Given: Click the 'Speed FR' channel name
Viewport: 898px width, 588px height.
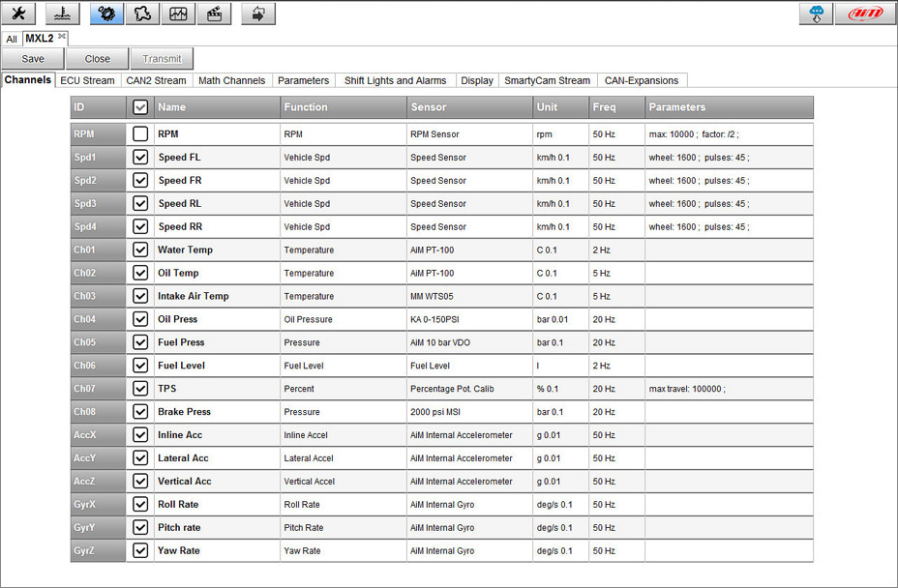Looking at the screenshot, I should click(x=180, y=180).
